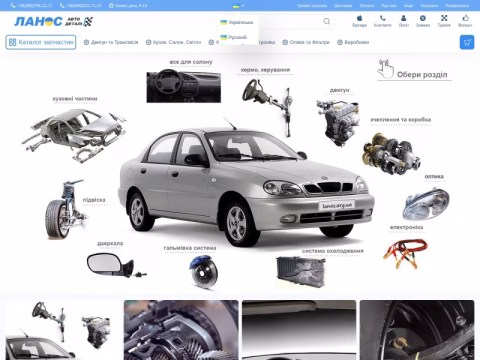
Task: Open Трекінг посилок top link
Action: [x=312, y=6]
